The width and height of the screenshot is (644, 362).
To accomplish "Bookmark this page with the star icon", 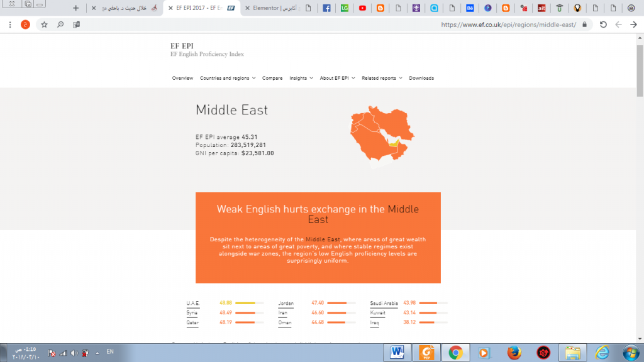I will (45, 25).
